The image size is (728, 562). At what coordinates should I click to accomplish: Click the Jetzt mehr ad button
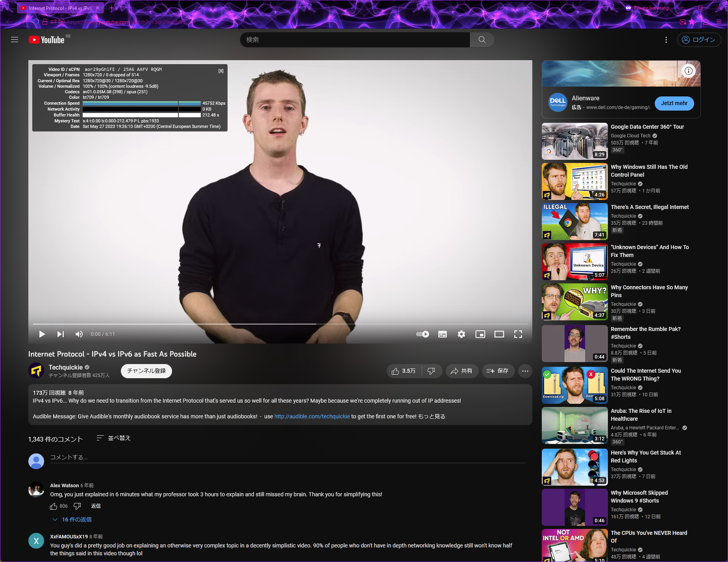tap(674, 103)
